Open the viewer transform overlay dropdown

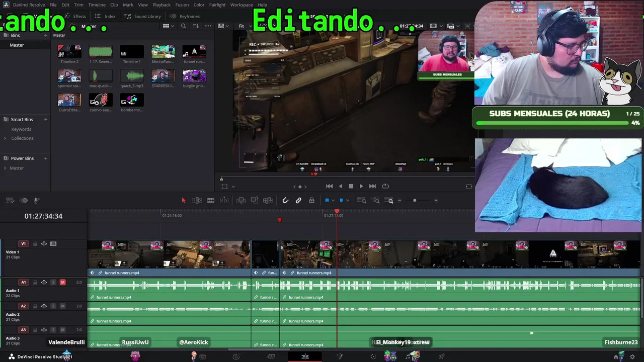tap(232, 187)
